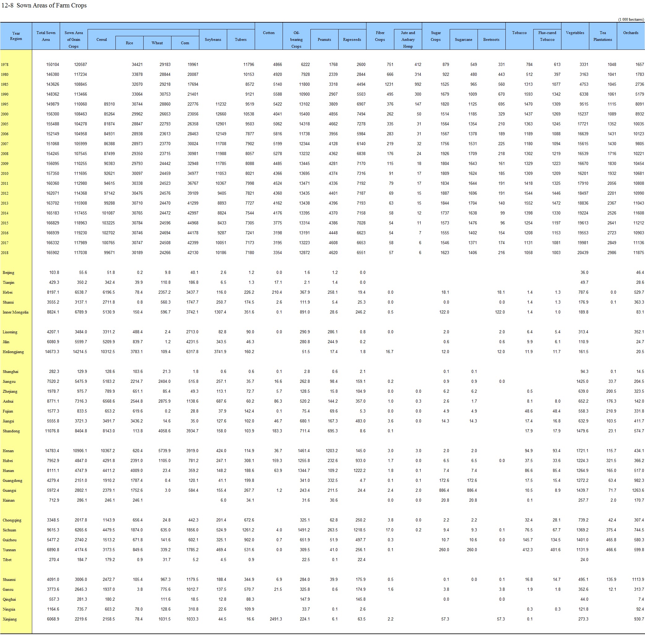
Task: Select Heilongjiang total value '14673.3'
Action: 52,352
